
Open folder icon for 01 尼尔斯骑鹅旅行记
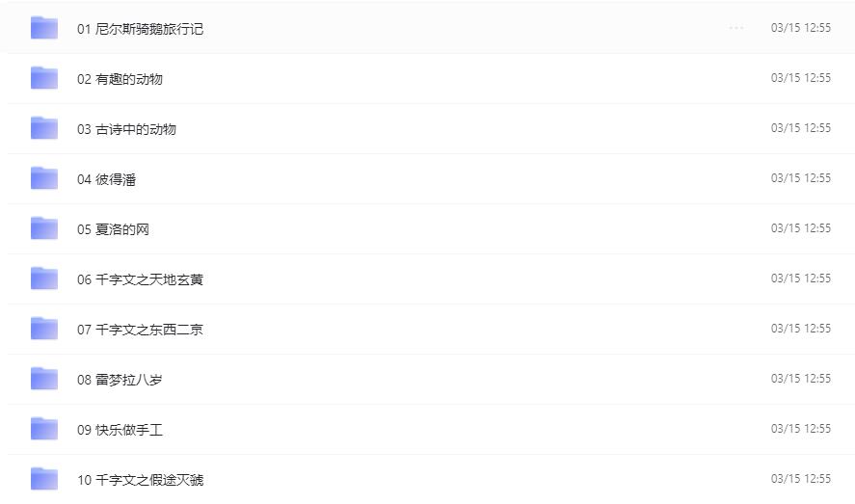coord(44,28)
